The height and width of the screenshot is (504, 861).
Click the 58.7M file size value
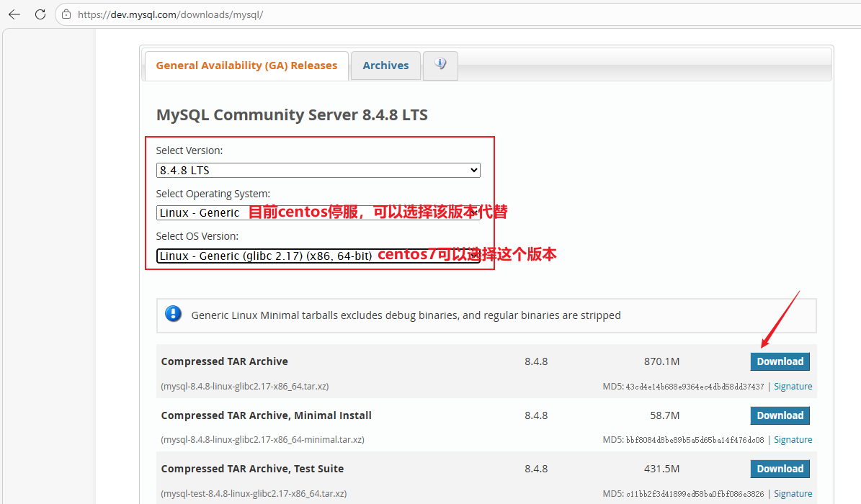point(665,415)
